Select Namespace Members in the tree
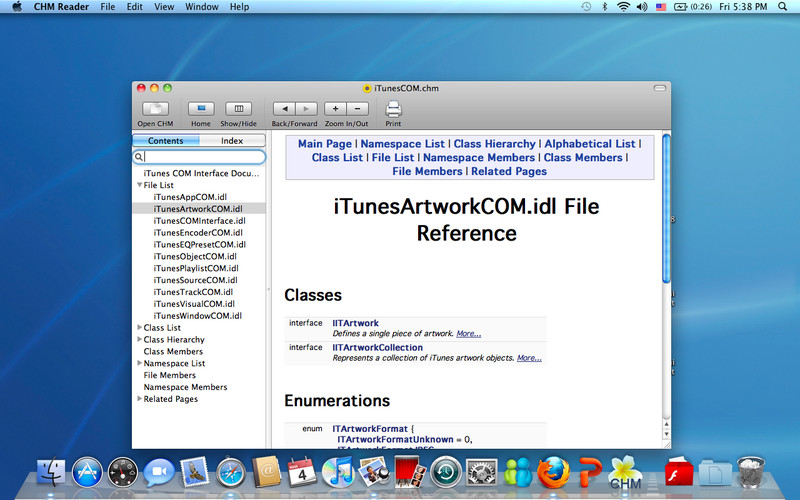Image resolution: width=800 pixels, height=500 pixels. (185, 387)
